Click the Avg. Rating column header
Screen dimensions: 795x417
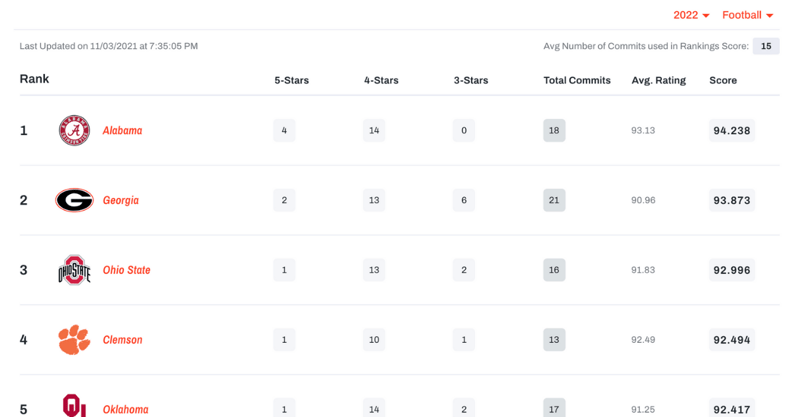(659, 80)
